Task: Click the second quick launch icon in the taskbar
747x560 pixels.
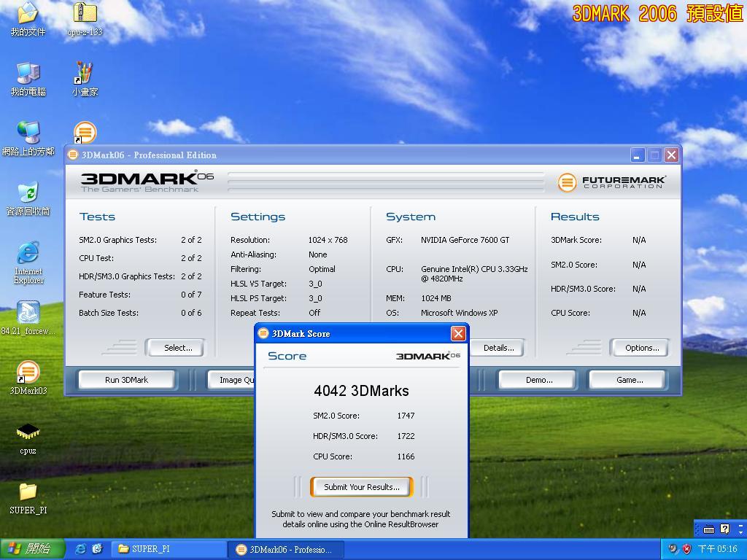Action: 97,549
